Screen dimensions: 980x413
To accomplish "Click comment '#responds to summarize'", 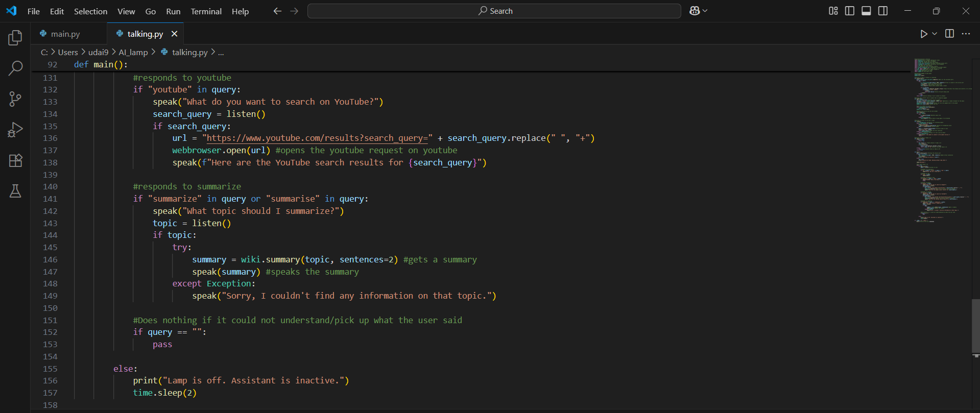I will [187, 186].
